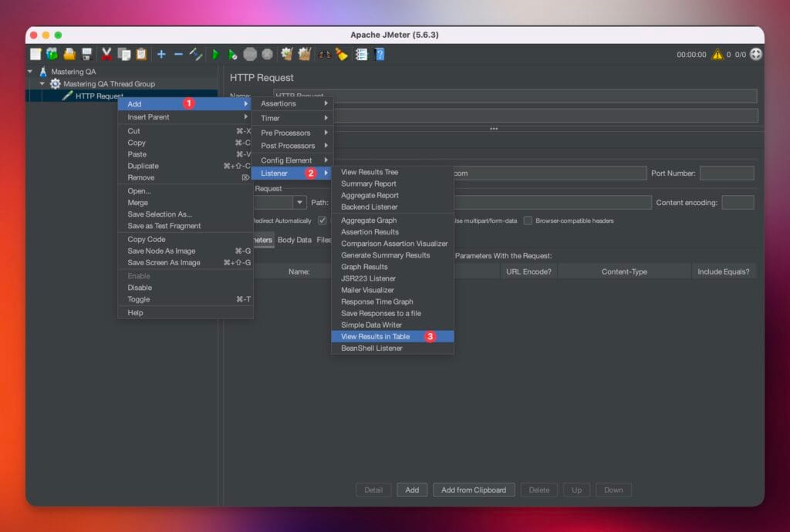Open the Templates icon in toolbar
Screen dimensions: 790x532
tap(52, 55)
